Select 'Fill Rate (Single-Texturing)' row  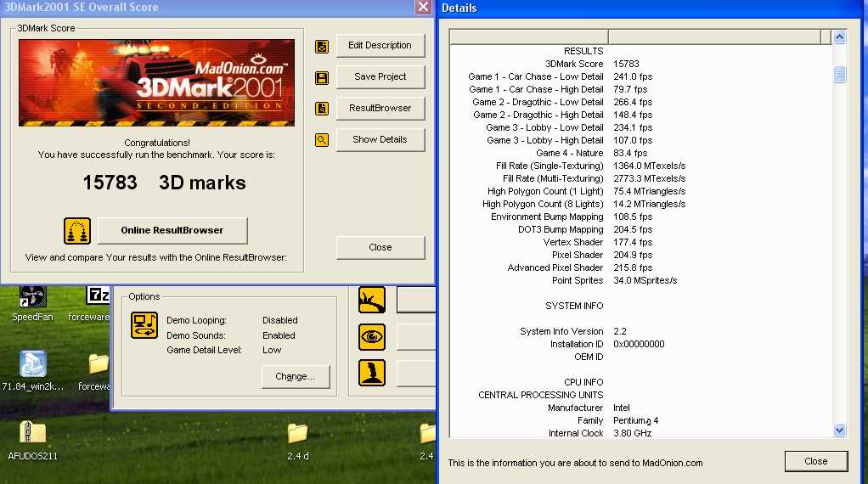tap(640, 166)
